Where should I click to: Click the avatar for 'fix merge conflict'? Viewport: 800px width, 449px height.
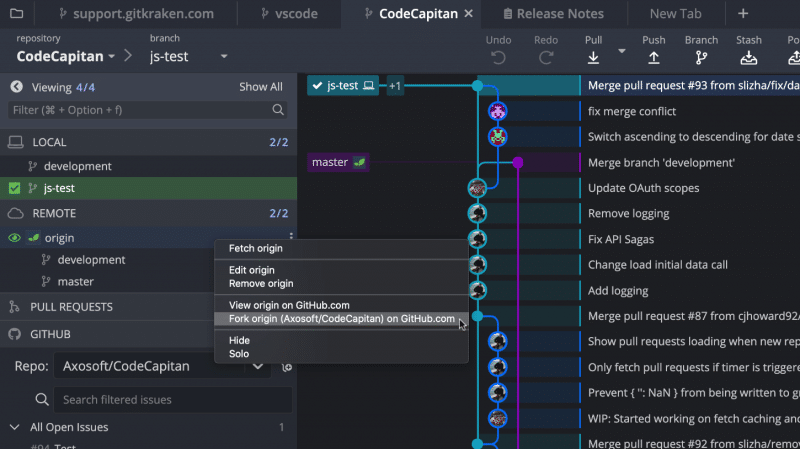coord(497,111)
